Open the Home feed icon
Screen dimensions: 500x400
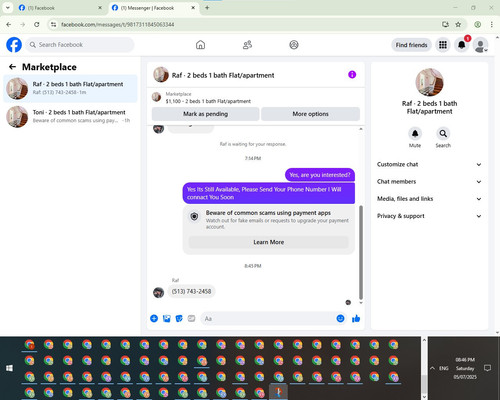(200, 45)
